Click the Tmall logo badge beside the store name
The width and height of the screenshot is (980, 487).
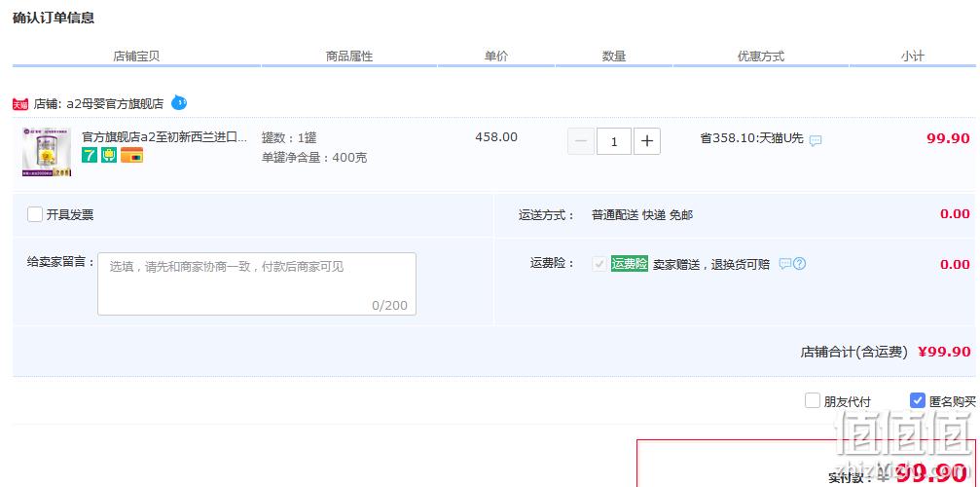point(20,104)
